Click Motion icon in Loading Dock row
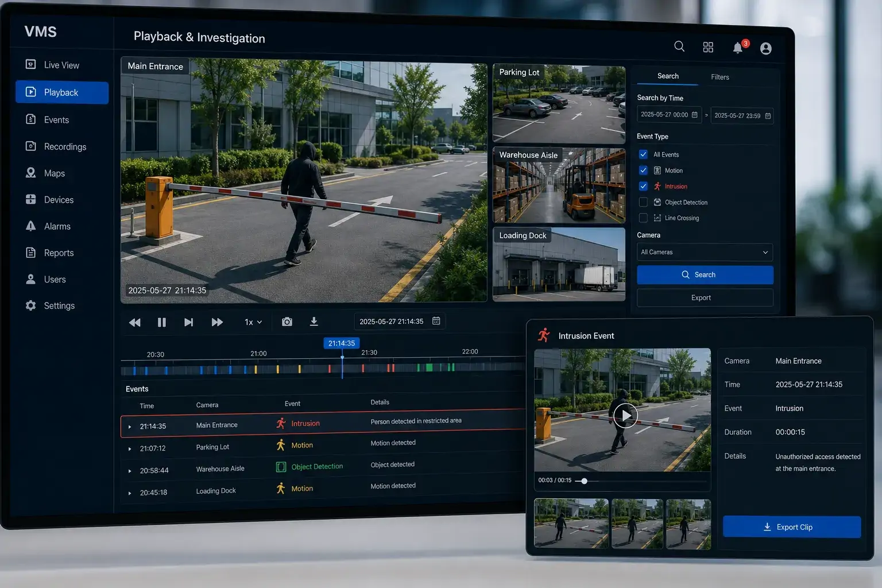The width and height of the screenshot is (882, 588). pos(281,488)
